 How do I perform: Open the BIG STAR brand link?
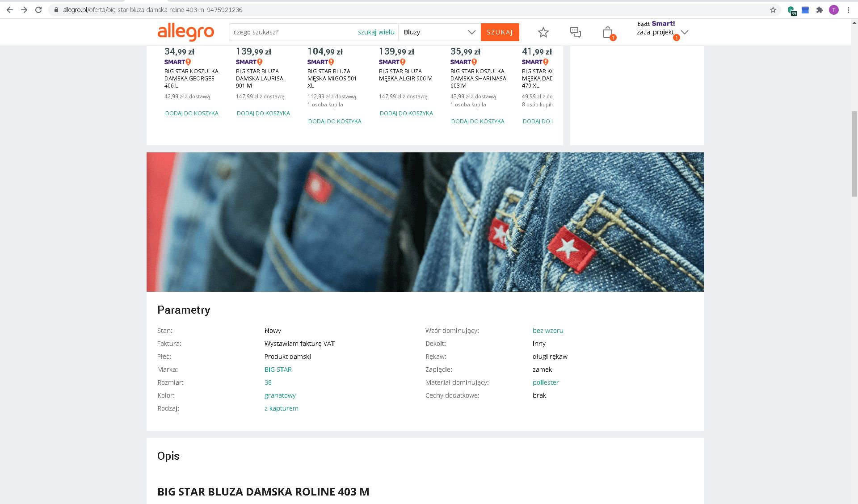pyautogui.click(x=278, y=370)
